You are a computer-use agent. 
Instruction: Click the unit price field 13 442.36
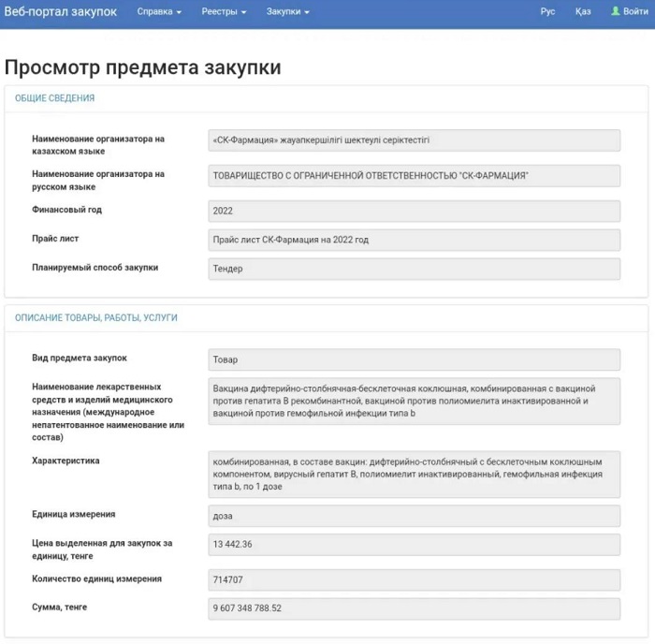tap(415, 545)
